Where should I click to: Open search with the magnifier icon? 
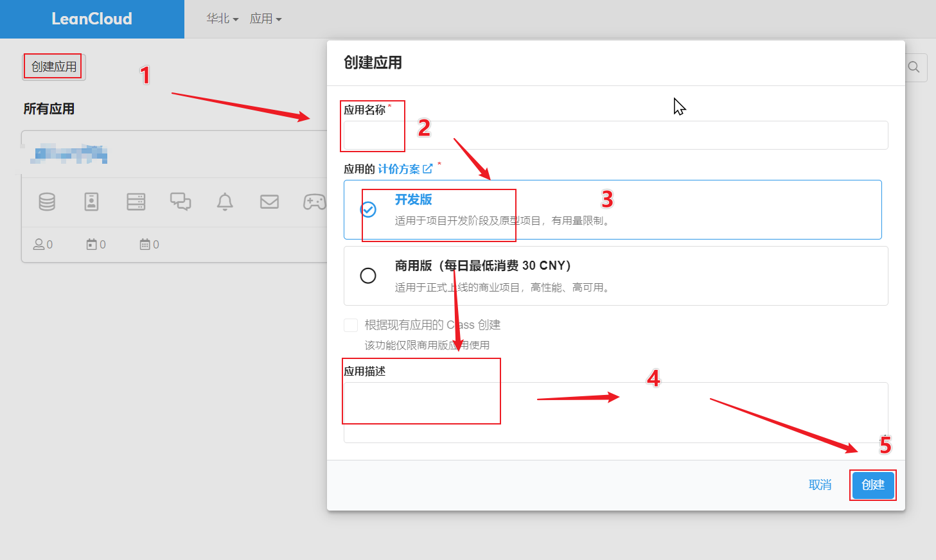pyautogui.click(x=914, y=67)
